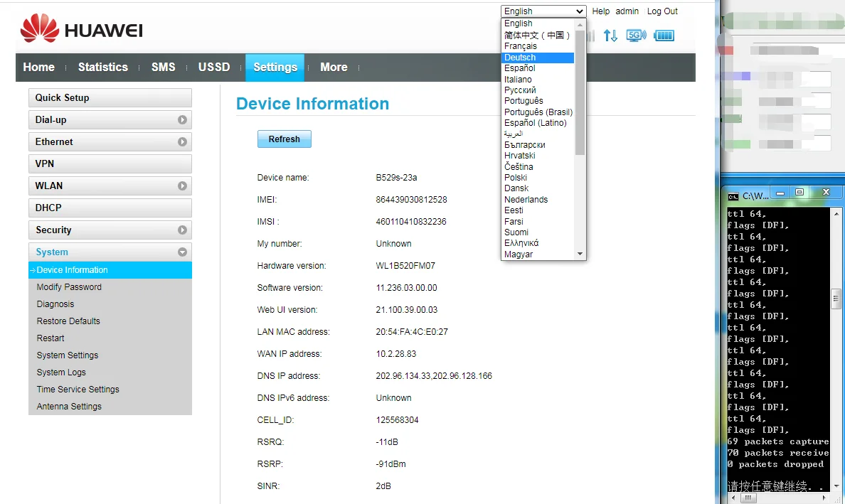Click the data transfer arrows icon
845x504 pixels.
click(x=610, y=36)
